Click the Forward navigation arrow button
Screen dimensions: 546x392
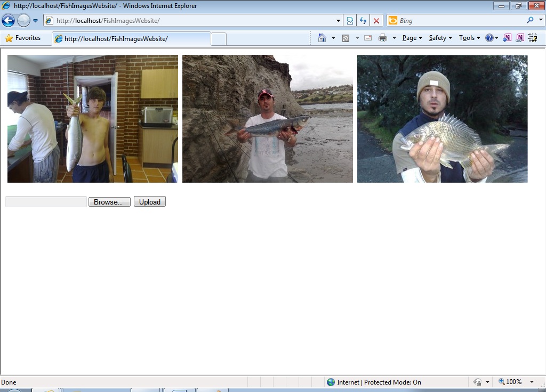(x=23, y=21)
